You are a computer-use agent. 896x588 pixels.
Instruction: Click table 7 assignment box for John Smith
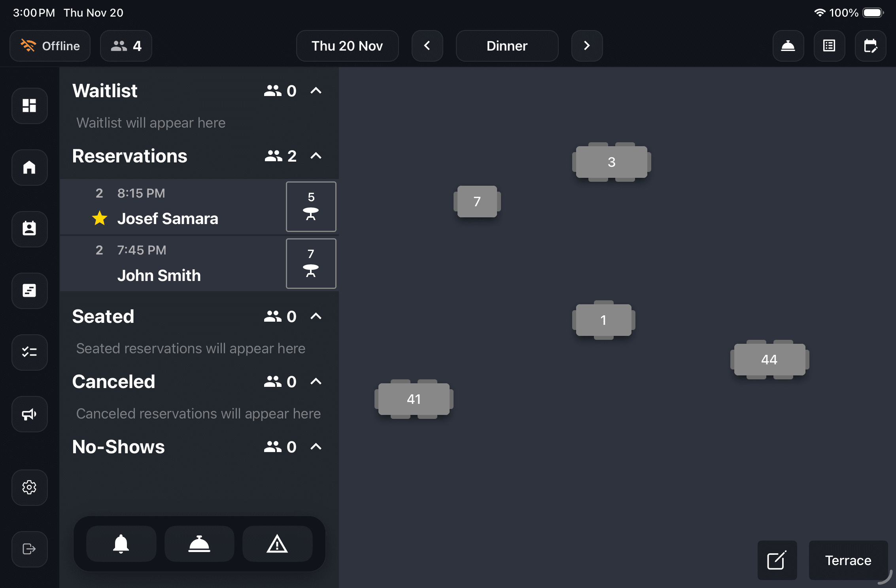coord(311,264)
